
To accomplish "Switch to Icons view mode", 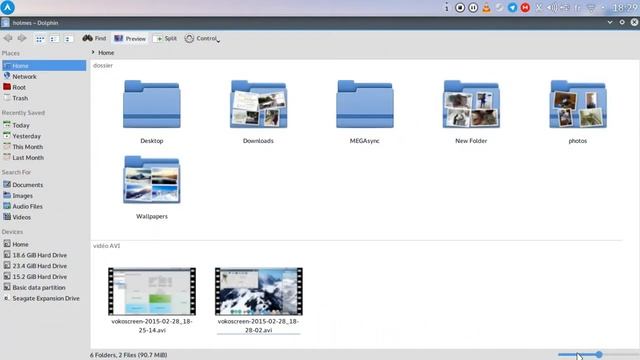I will click(x=40, y=39).
